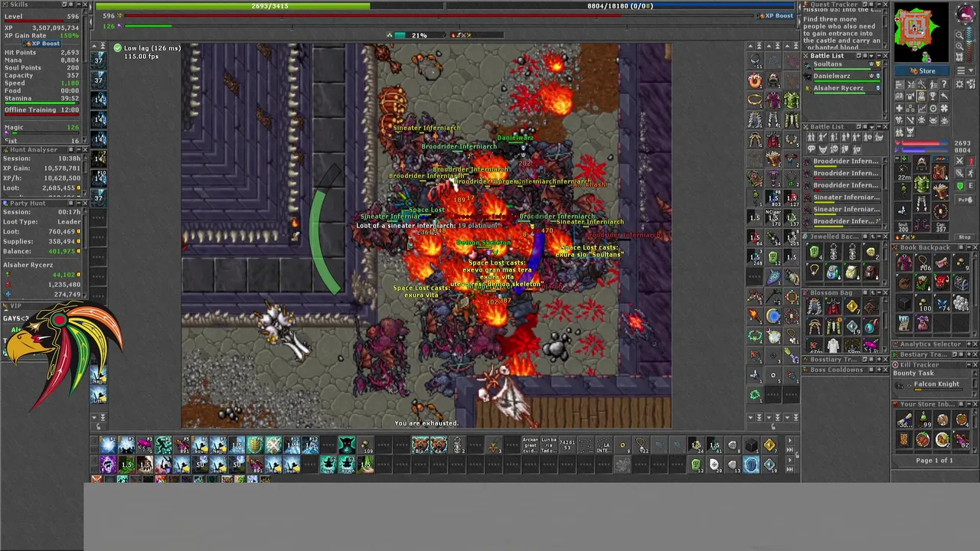Click the green health bar at top
This screenshot has height=551, width=980.
click(x=269, y=6)
